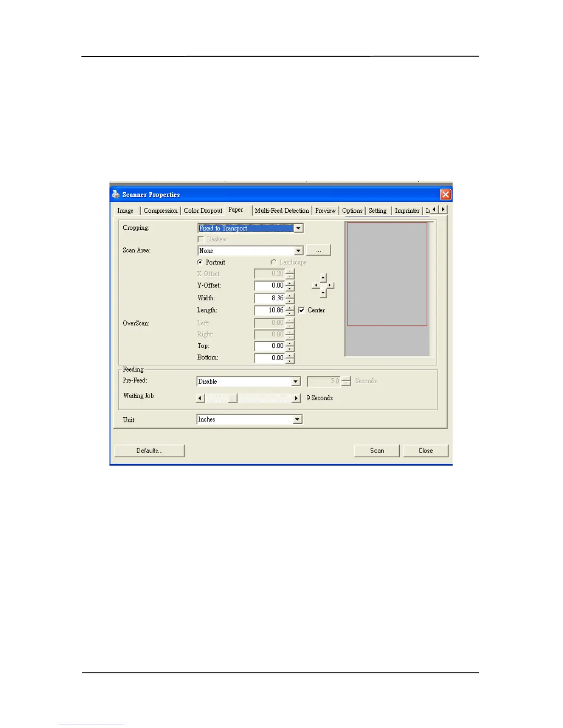Go to the Preview tab
The height and width of the screenshot is (728, 563).
tap(325, 210)
